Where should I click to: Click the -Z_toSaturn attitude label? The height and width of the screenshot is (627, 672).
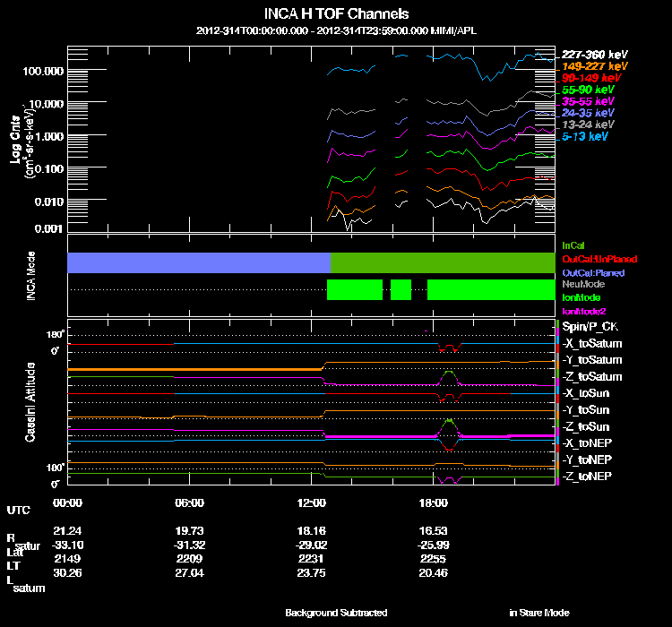tap(592, 377)
